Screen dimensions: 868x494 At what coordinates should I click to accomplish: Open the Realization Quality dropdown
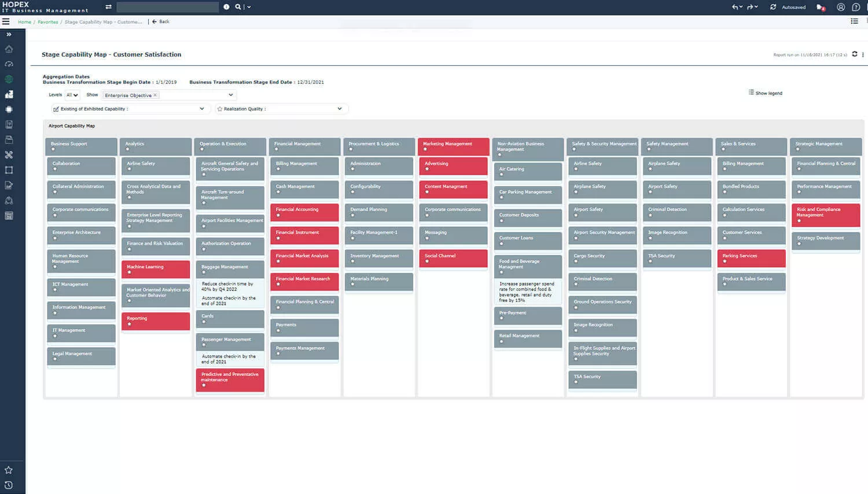281,109
